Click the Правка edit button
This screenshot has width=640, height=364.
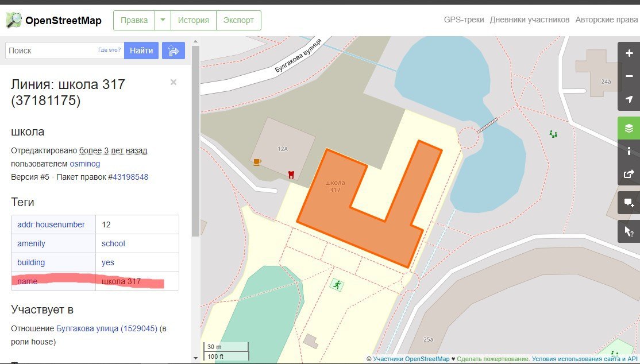click(134, 20)
